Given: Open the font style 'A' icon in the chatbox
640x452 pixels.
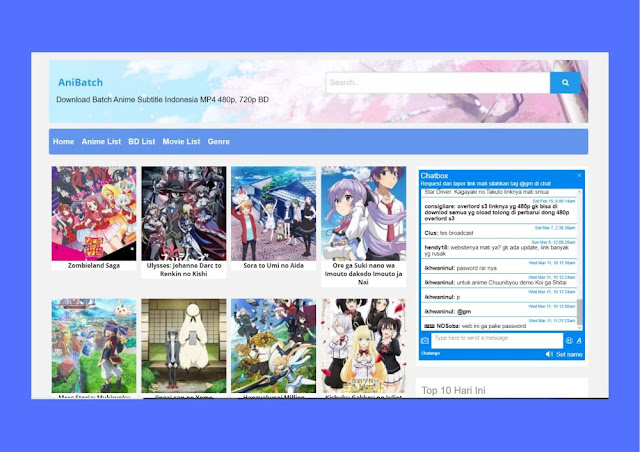Looking at the screenshot, I should 579,340.
